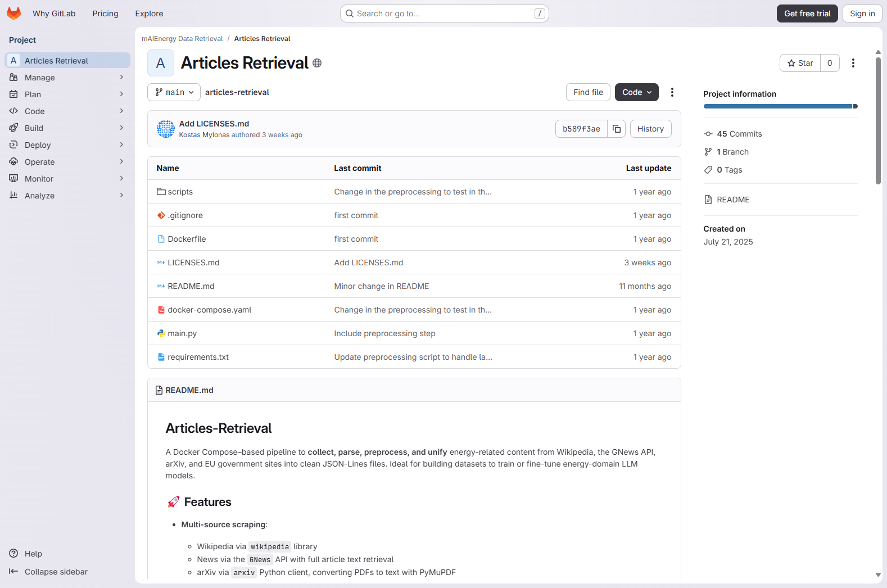Click the .gitignore file icon
887x588 pixels.
161,215
